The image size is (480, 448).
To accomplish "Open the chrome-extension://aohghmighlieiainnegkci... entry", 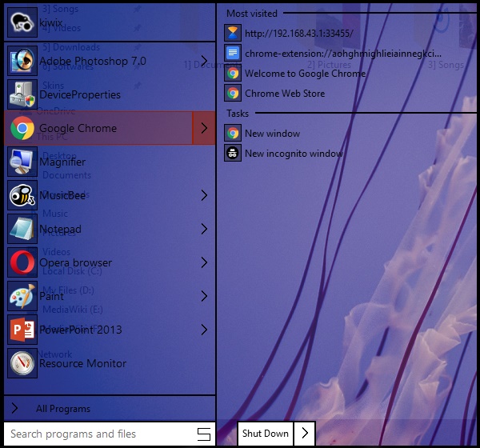I will pos(343,54).
